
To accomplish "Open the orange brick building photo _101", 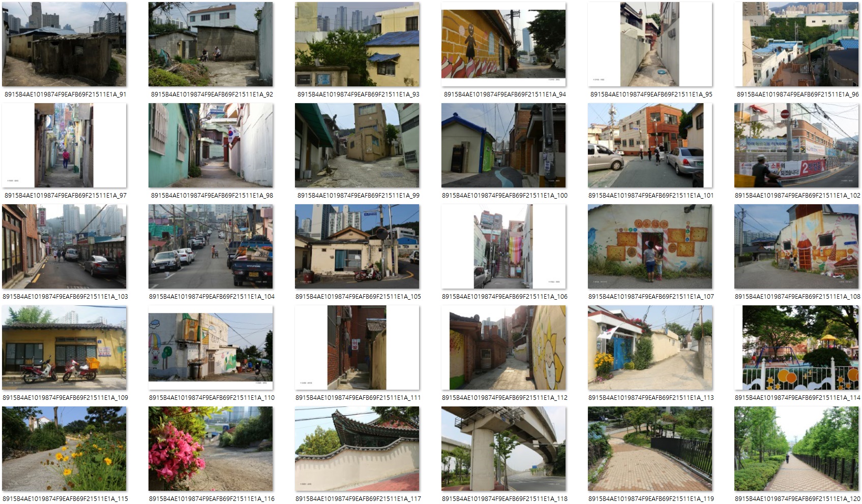I will coord(650,145).
